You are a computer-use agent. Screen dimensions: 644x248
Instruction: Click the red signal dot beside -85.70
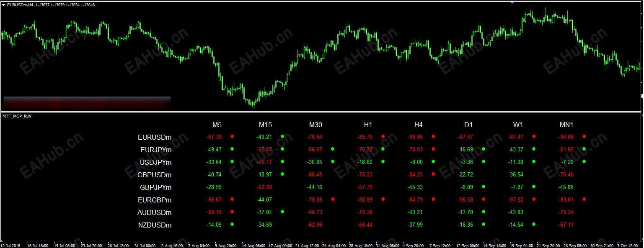(x=383, y=136)
